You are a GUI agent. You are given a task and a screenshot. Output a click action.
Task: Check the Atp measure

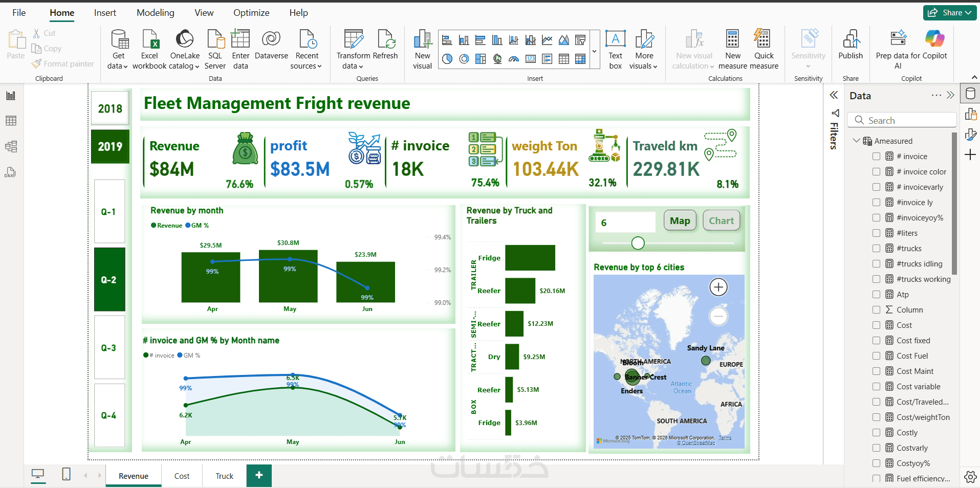[x=877, y=295]
